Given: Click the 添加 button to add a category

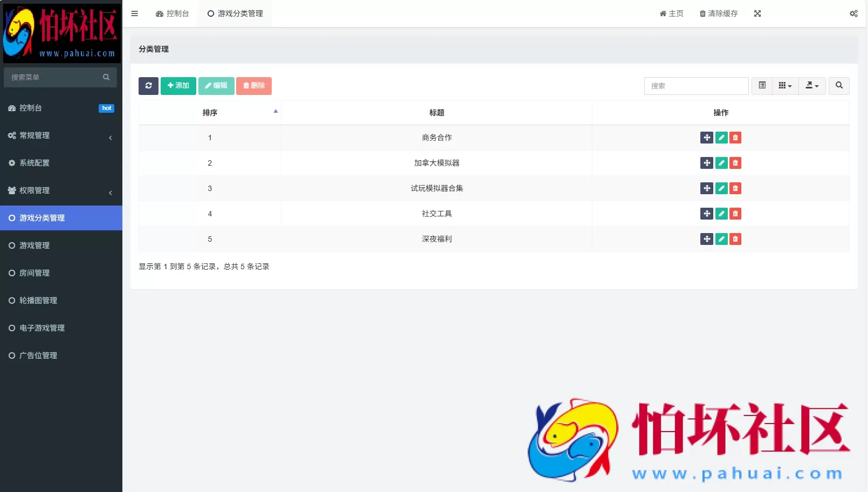Looking at the screenshot, I should (178, 86).
